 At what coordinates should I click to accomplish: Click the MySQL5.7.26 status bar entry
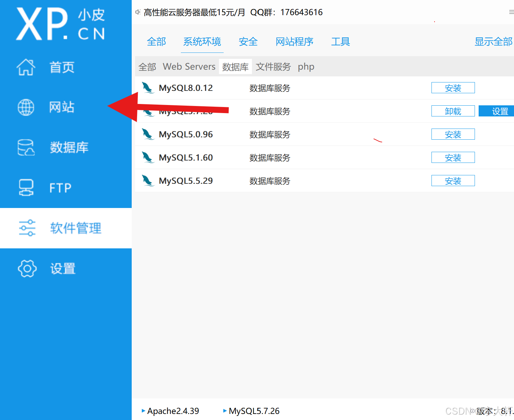click(x=251, y=411)
